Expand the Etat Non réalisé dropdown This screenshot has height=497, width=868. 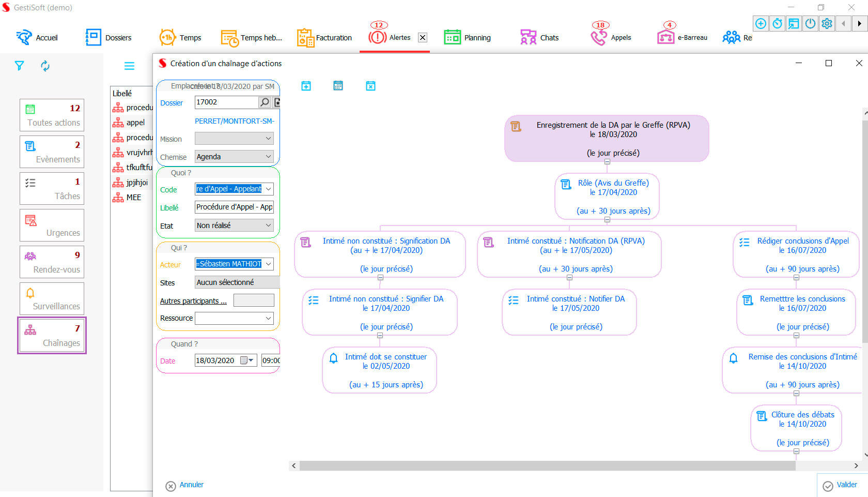click(x=268, y=225)
